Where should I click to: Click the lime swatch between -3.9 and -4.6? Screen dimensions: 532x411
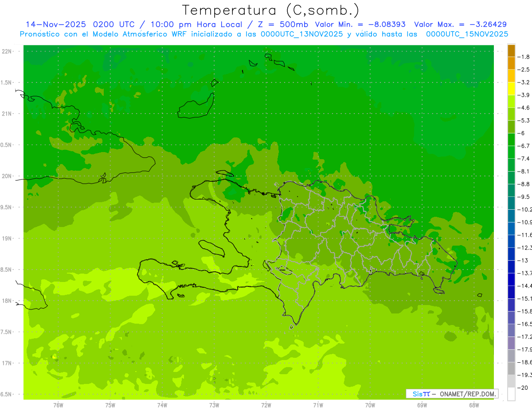(x=512, y=102)
